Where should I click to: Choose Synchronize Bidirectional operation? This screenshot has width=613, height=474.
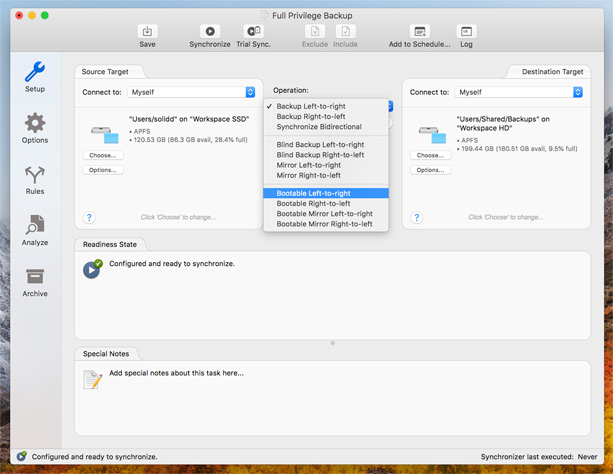(326, 127)
